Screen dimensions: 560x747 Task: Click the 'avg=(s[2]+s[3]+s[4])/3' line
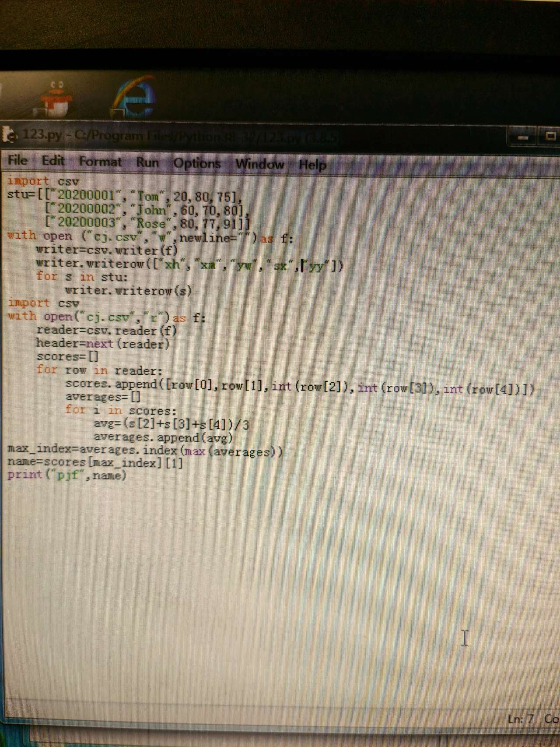pos(171,424)
